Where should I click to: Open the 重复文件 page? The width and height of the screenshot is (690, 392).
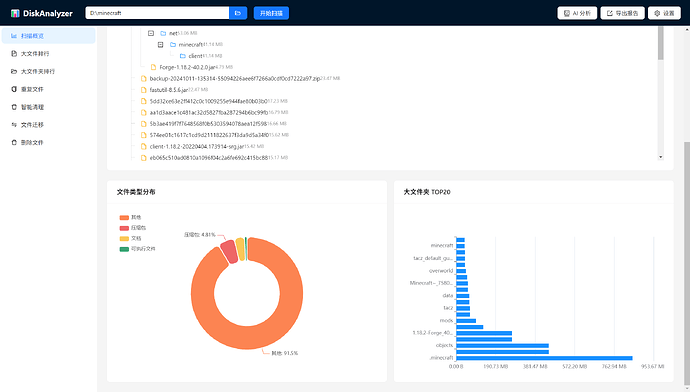click(48, 89)
